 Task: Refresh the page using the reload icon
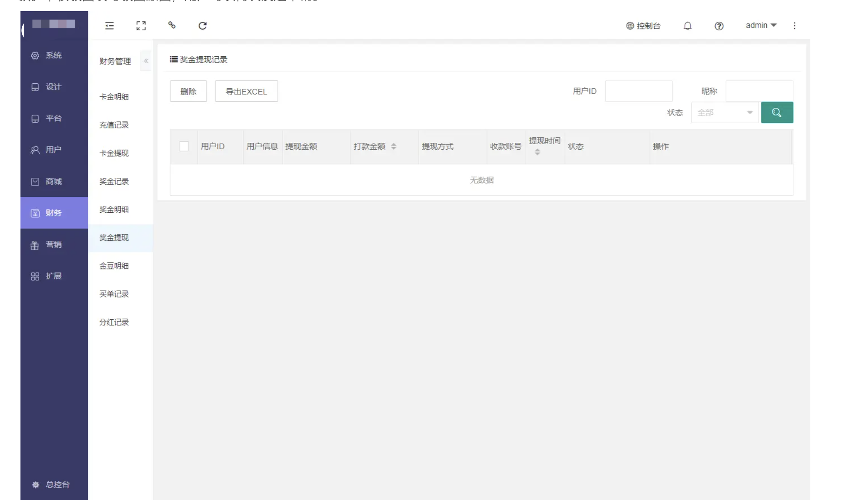pos(203,26)
